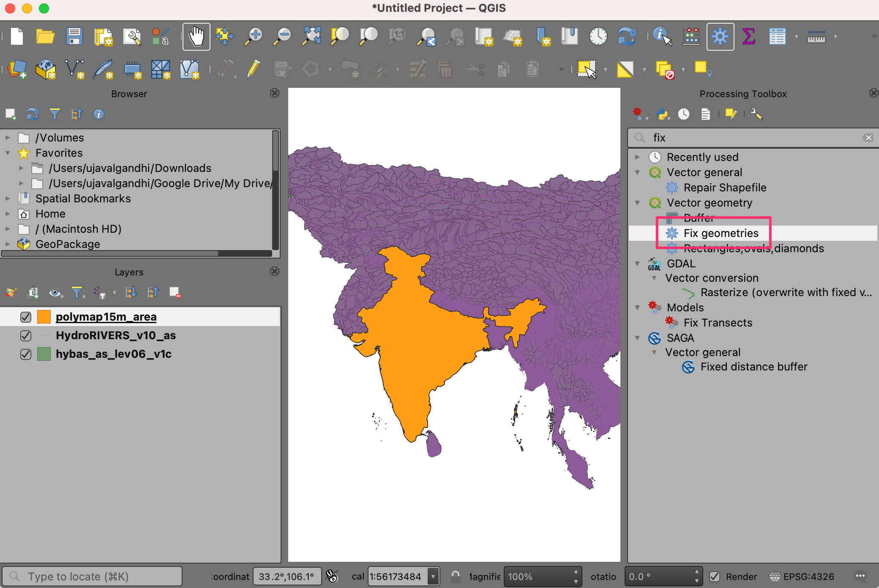This screenshot has width=879, height=588.
Task: Open the Python console icon in toolbox
Action: click(662, 114)
